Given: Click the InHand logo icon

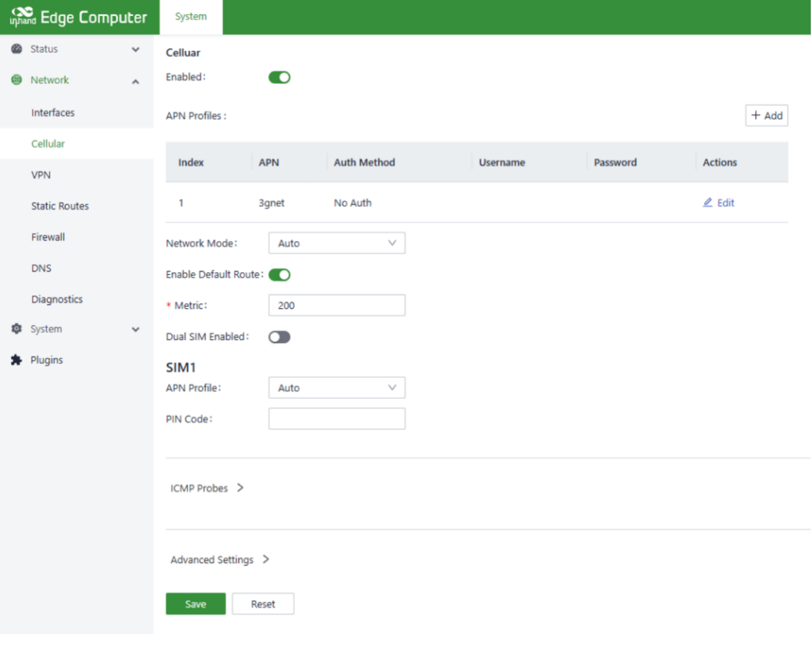Looking at the screenshot, I should tap(22, 16).
